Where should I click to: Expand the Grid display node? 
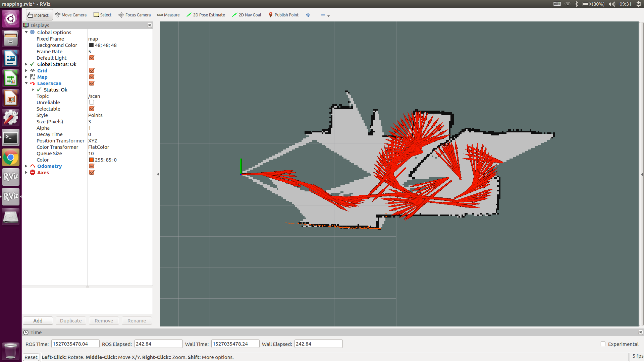[26, 70]
